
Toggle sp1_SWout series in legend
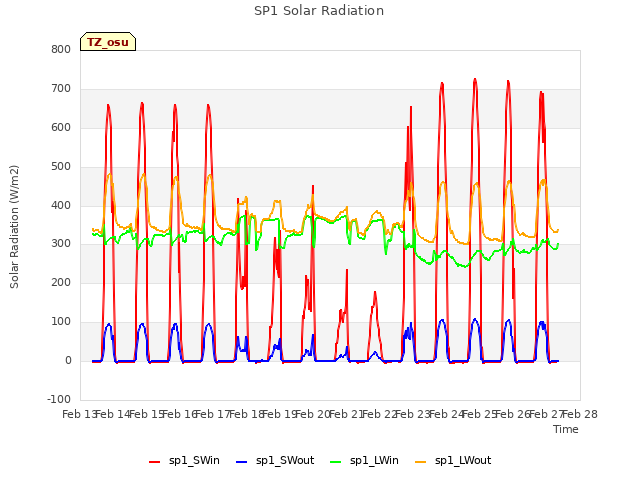276,461
